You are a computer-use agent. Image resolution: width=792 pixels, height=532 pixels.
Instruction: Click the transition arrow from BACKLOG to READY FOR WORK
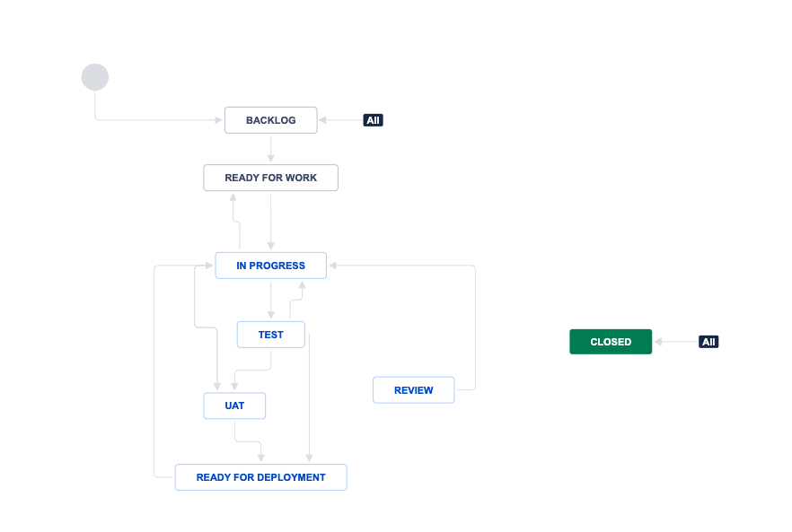pos(271,149)
